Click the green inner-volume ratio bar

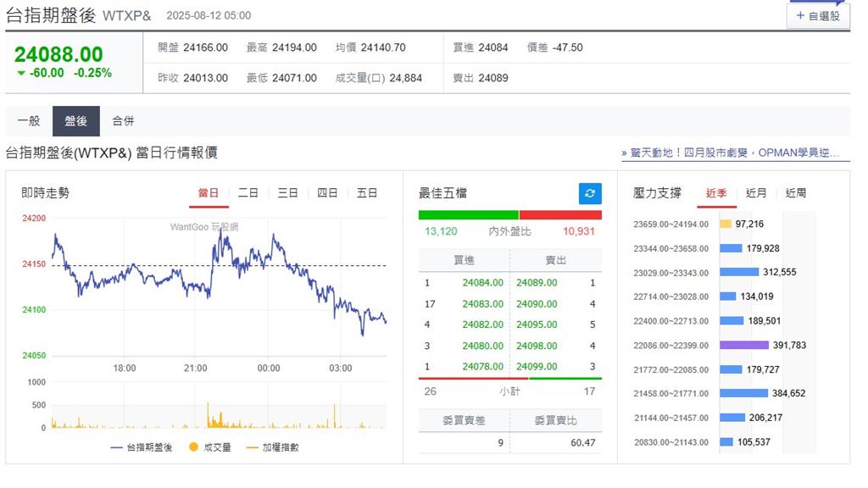coord(468,215)
